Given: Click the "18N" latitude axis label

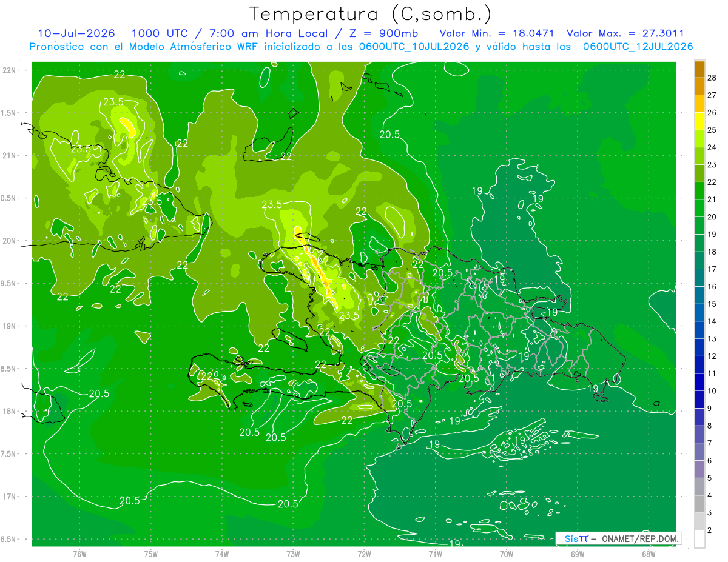Looking at the screenshot, I should tap(9, 411).
